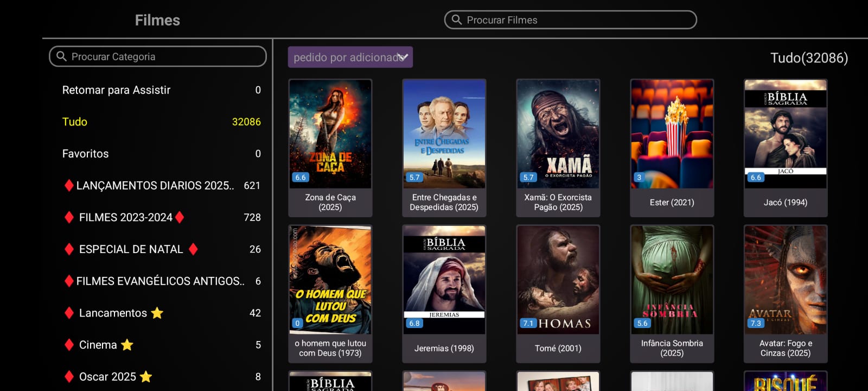Select the Tudo category
This screenshot has width=868, height=391.
pos(161,122)
